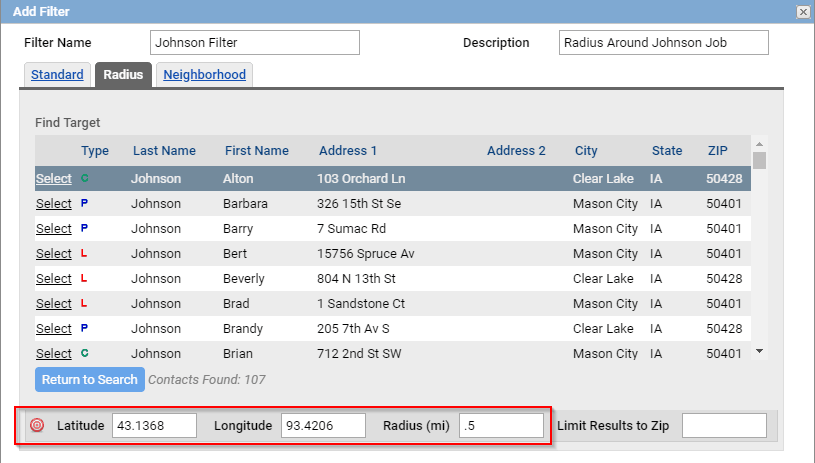Click the address 1 Sandstone Ct
Screen dimensions: 815x463
coord(361,303)
